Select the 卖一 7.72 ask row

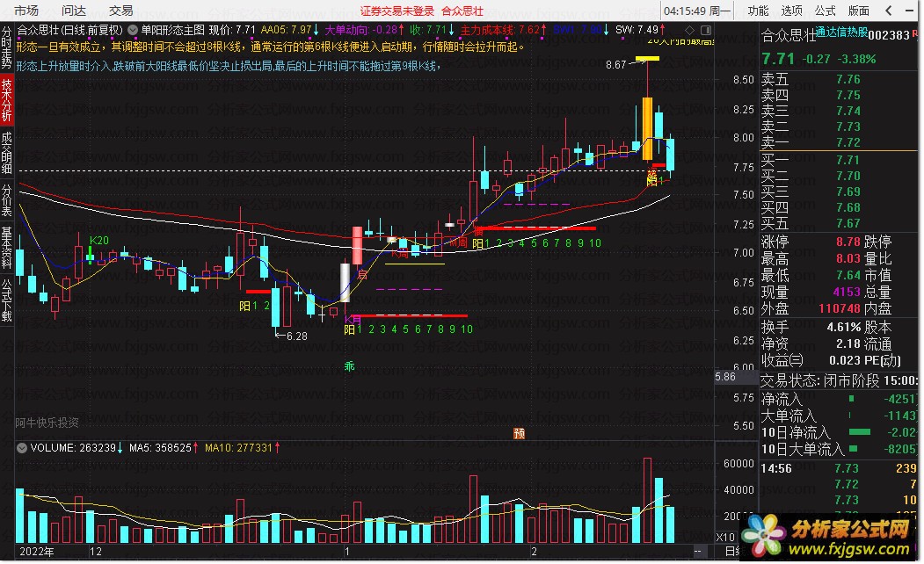pyautogui.click(x=840, y=142)
